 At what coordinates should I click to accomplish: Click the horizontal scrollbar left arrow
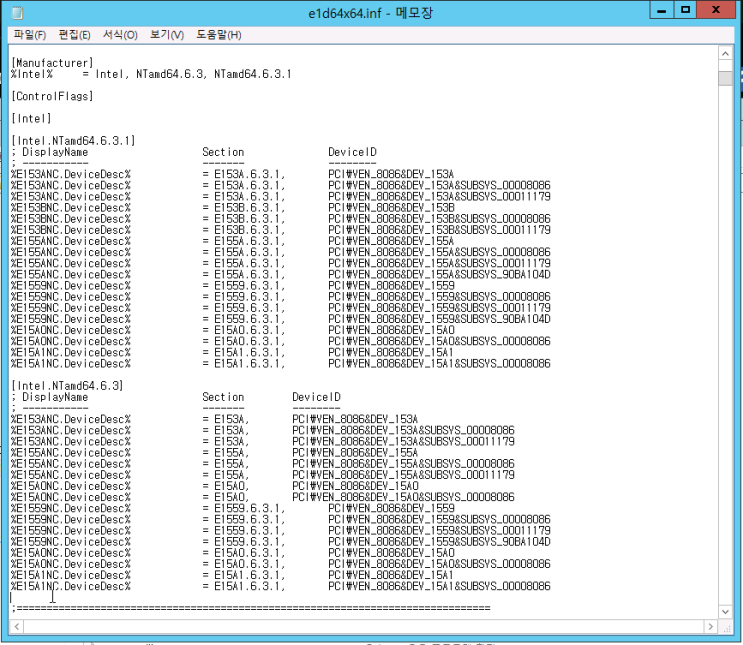[x=17, y=627]
